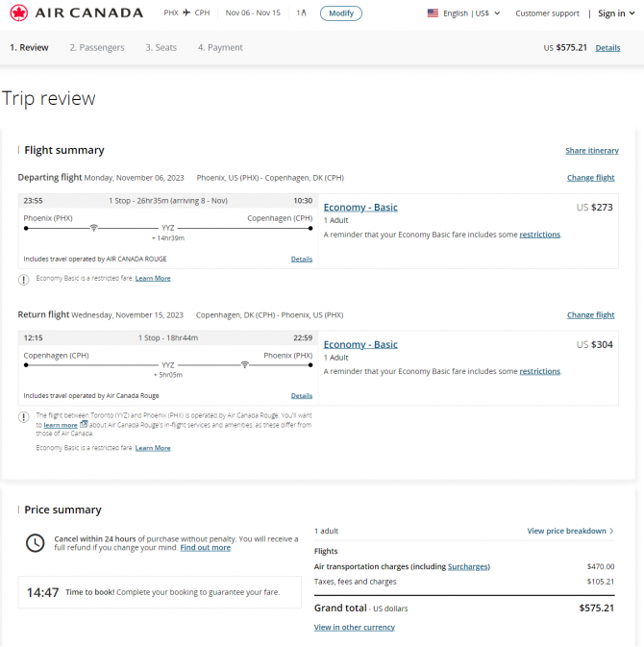Click the info icon beside departing Economy Basic notice
Image resolution: width=644 pixels, height=647 pixels.
[23, 280]
